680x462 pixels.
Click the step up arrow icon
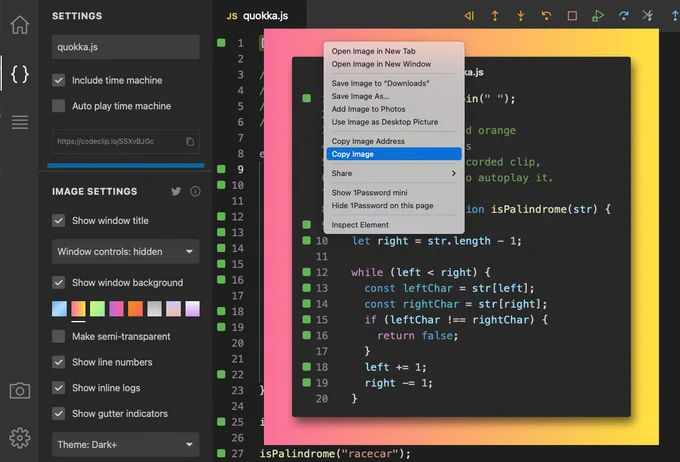[x=495, y=16]
